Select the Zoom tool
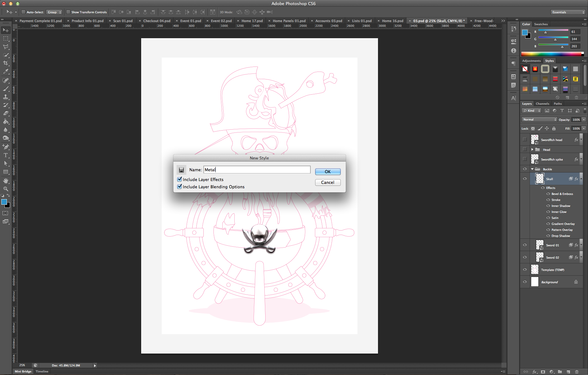 click(6, 189)
